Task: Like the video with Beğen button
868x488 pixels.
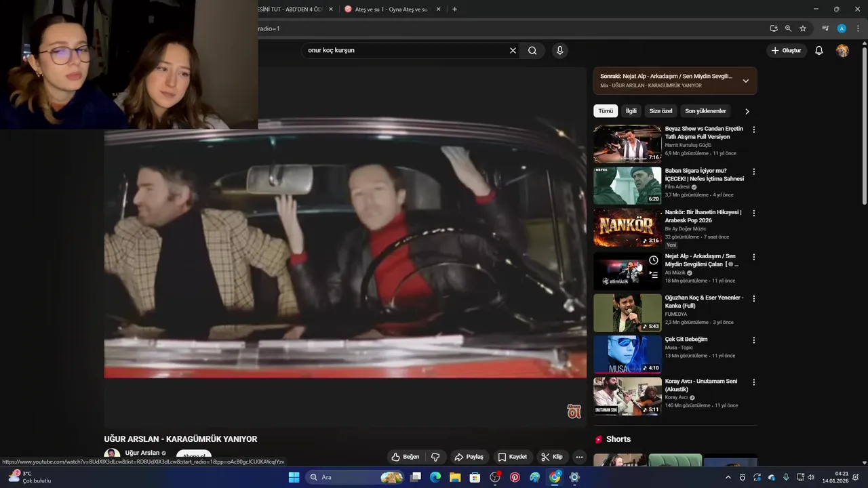Action: click(406, 457)
